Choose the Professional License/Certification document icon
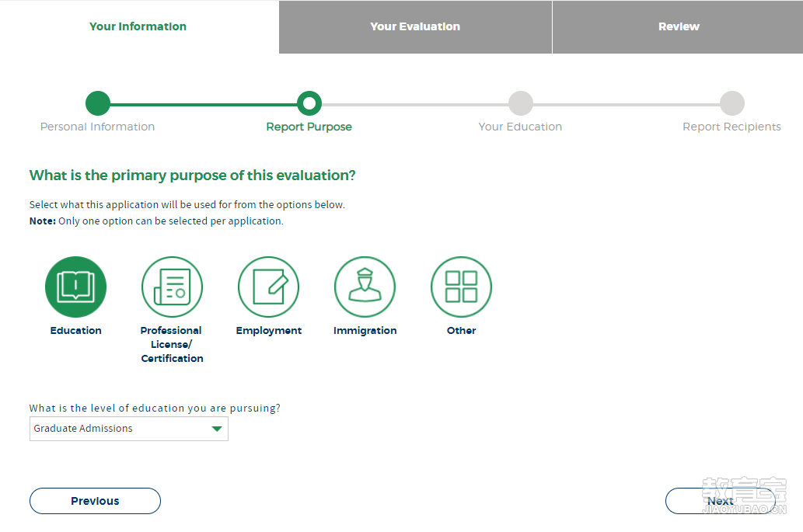This screenshot has width=803, height=532. point(172,287)
